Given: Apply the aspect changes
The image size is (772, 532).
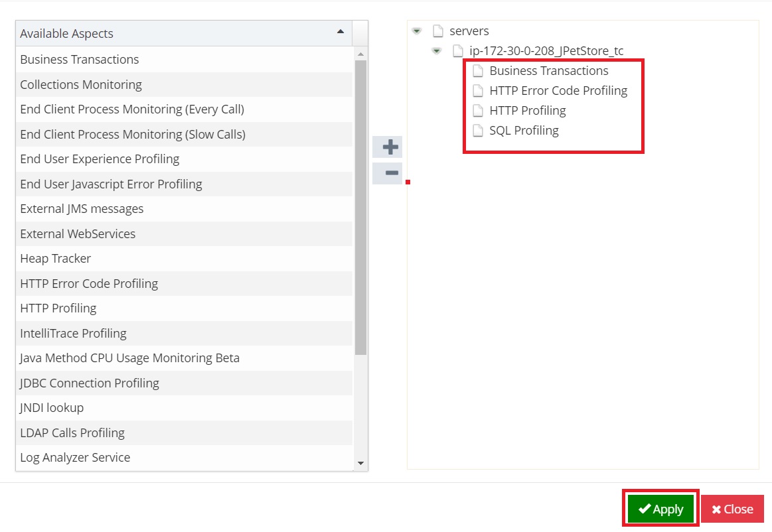Looking at the screenshot, I should (x=660, y=509).
